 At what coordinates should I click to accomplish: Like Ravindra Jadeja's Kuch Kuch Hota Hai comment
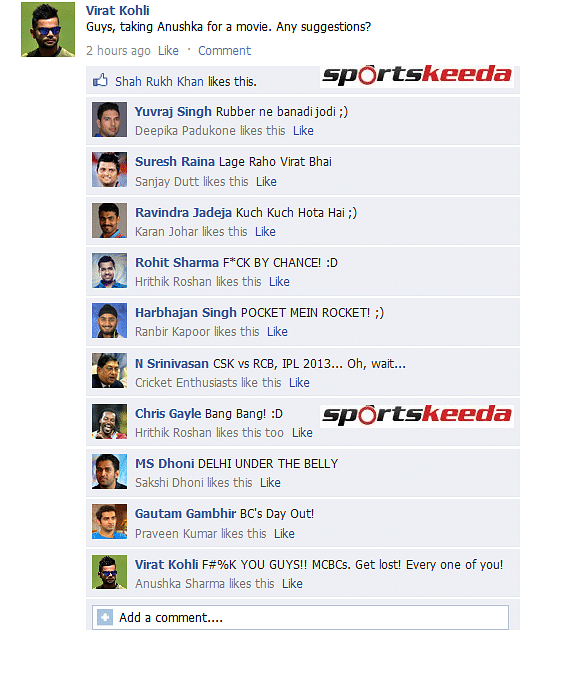pos(265,231)
